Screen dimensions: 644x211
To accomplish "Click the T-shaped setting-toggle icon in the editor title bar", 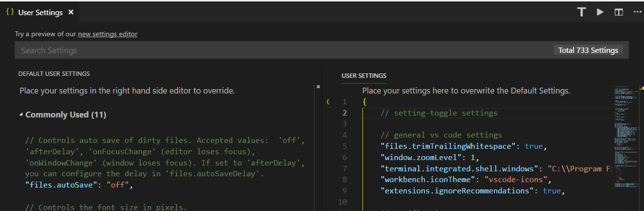I will click(581, 12).
